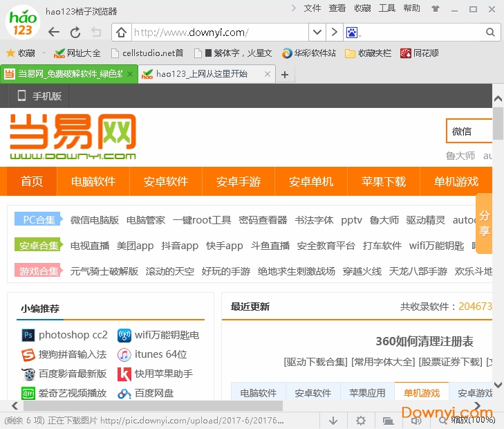This screenshot has height=429, width=504.
Task: Open the 360如何清理注册表 headline
Action: [x=424, y=341]
